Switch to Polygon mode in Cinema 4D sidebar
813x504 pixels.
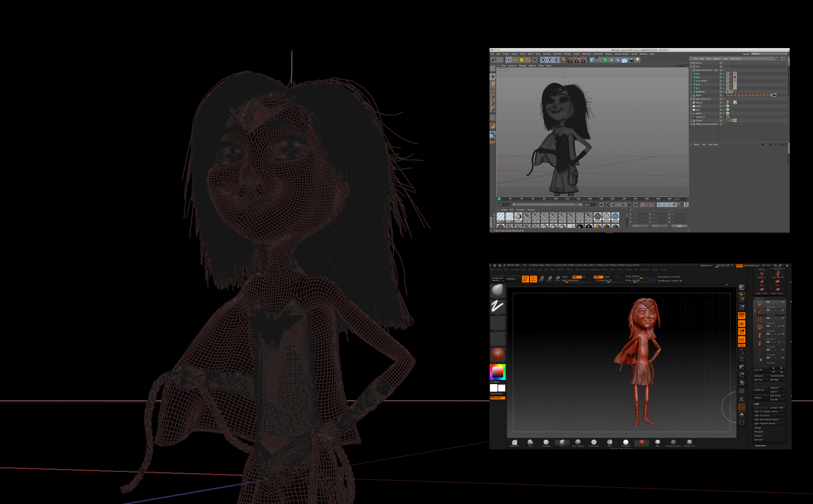(x=492, y=109)
